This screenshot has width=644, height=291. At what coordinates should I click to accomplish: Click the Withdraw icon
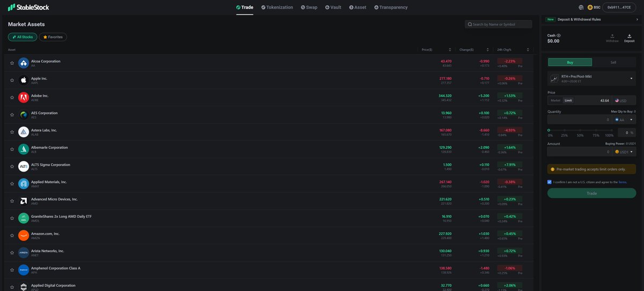[x=612, y=36]
